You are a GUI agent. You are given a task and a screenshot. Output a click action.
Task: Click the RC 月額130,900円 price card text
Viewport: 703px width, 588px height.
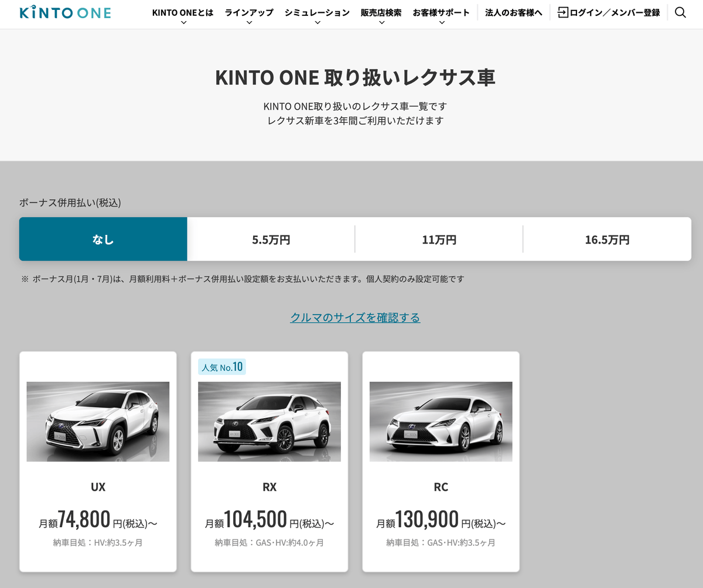tap(441, 519)
